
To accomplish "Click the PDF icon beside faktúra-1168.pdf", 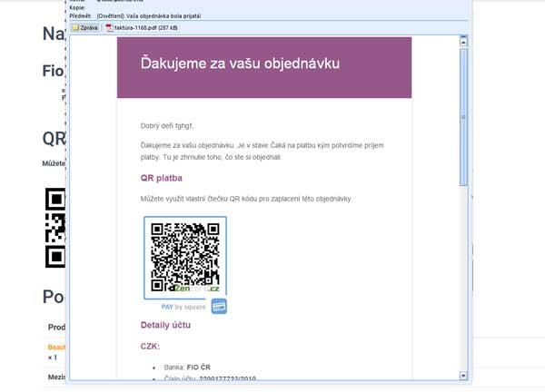I will [110, 28].
